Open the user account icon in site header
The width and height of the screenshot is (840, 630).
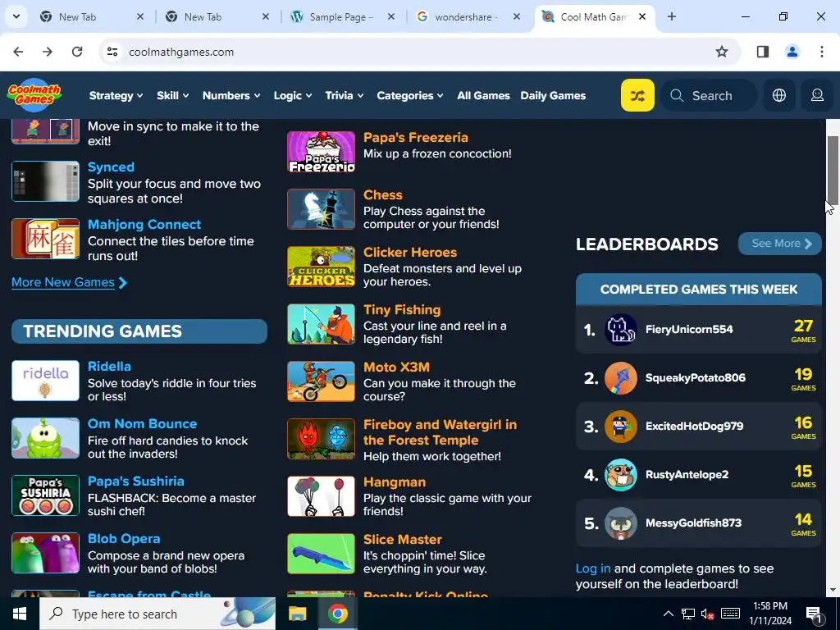pos(817,95)
